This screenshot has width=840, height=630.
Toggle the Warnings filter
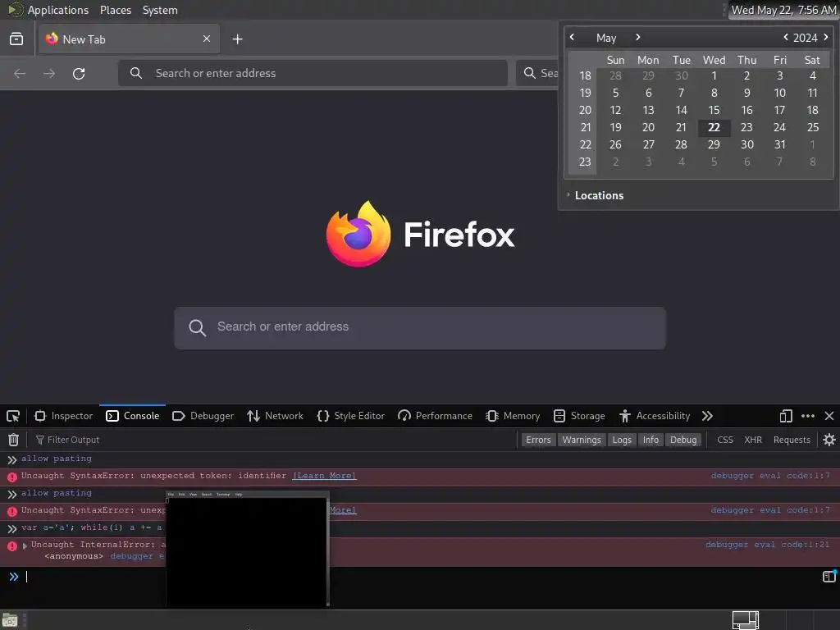pyautogui.click(x=582, y=440)
